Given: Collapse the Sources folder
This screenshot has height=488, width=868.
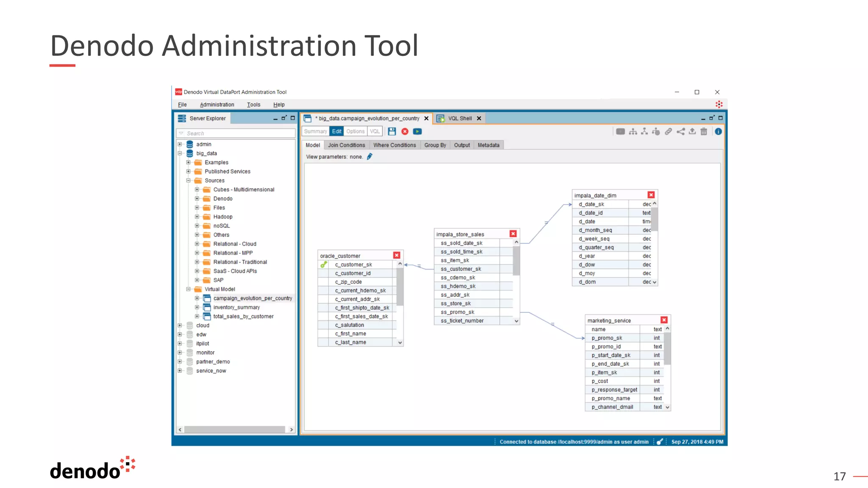Looking at the screenshot, I should (189, 180).
